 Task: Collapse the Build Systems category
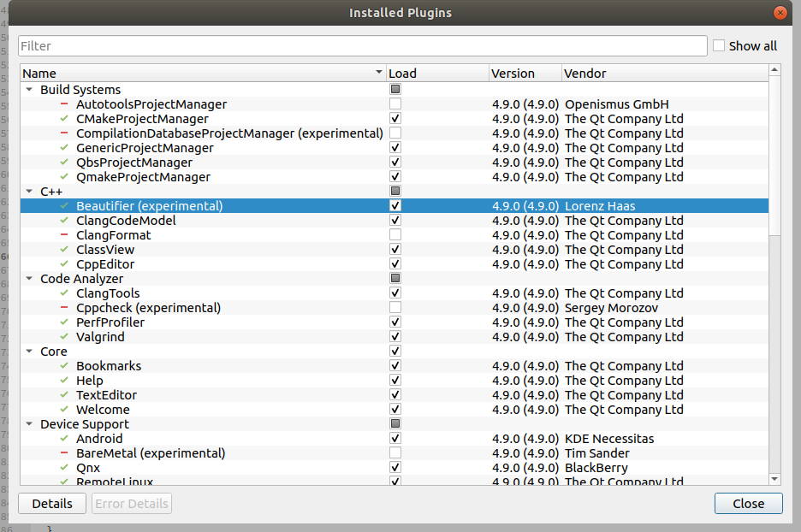28,89
